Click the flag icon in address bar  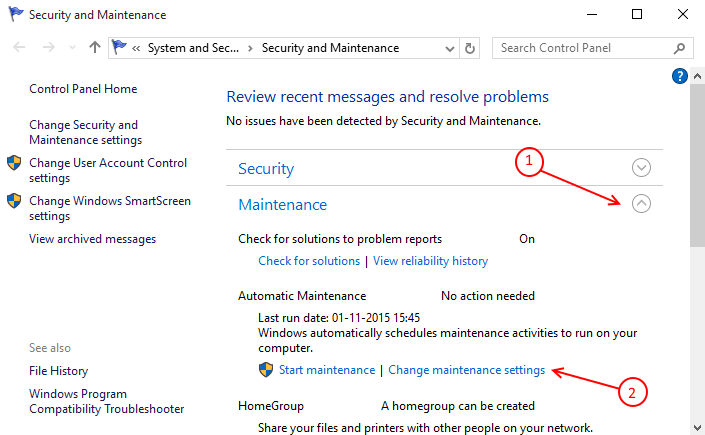point(119,47)
